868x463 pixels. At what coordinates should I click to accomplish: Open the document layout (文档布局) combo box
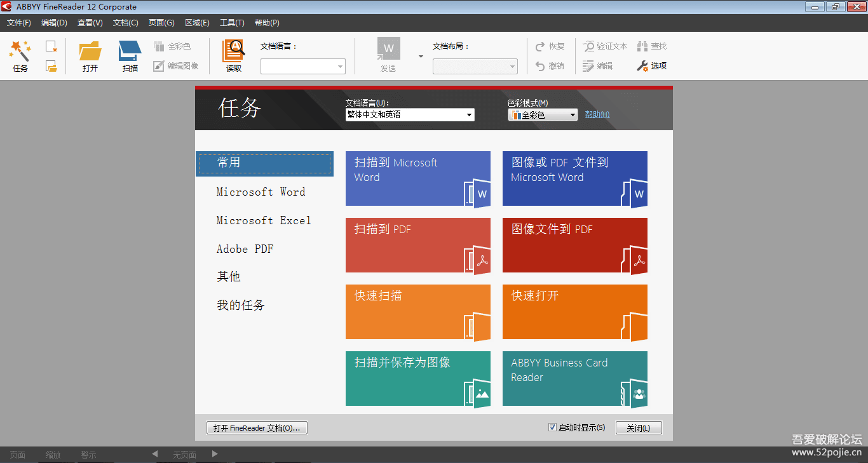pos(475,66)
